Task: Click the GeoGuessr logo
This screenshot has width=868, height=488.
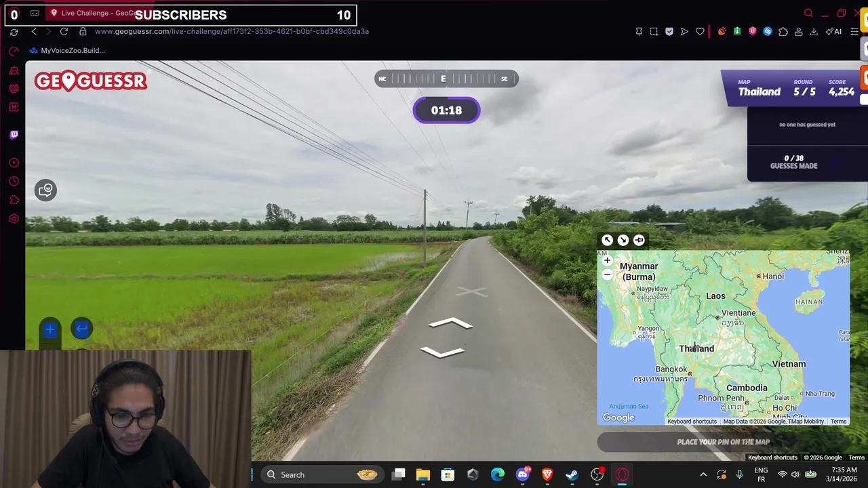Action: coord(90,81)
